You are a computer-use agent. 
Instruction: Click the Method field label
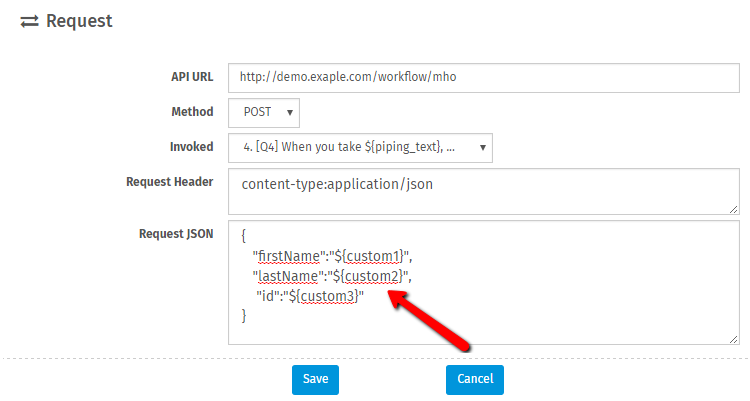point(193,111)
